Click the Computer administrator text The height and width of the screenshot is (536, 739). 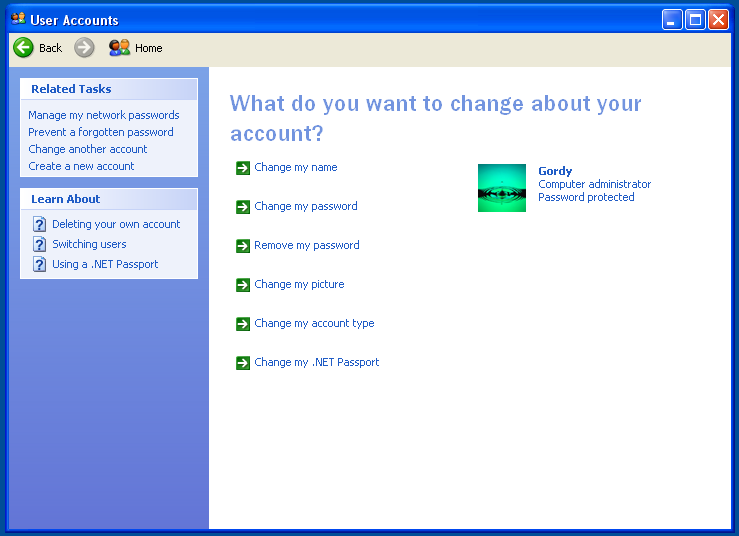pos(594,184)
